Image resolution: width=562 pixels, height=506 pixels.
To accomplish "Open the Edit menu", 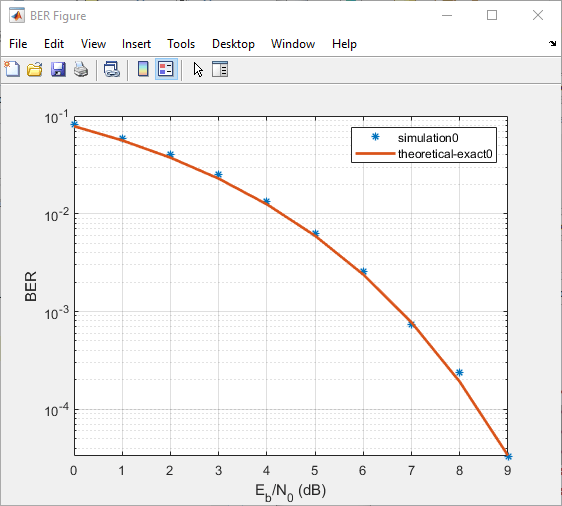I will (x=54, y=44).
